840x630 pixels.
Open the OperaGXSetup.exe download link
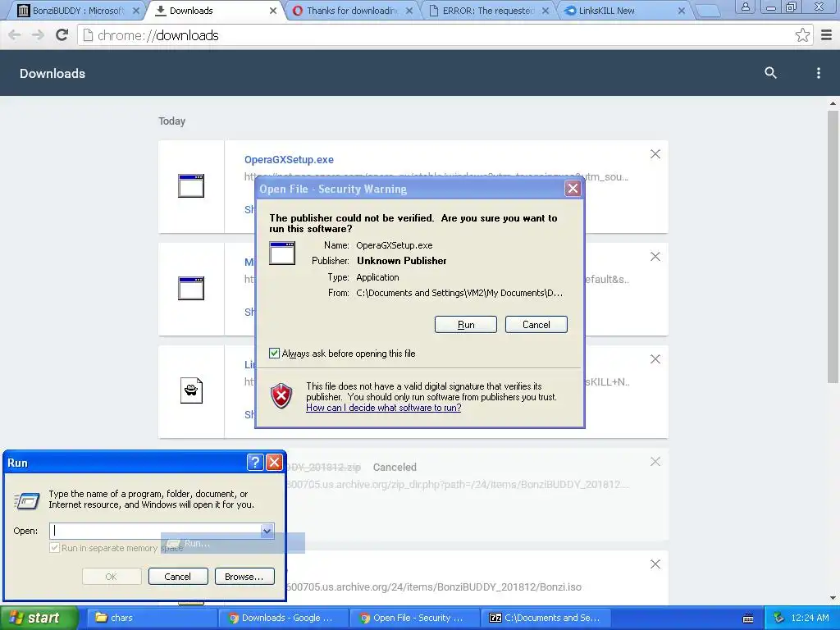[x=289, y=160]
